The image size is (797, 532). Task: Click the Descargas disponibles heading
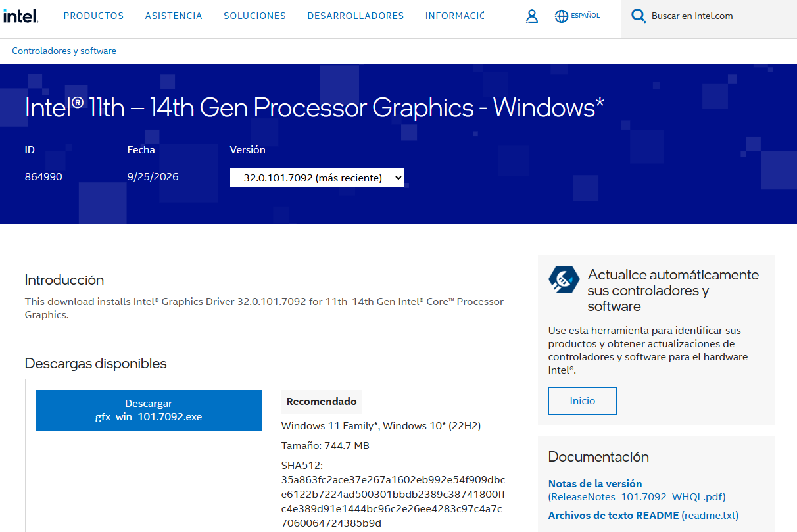(96, 364)
